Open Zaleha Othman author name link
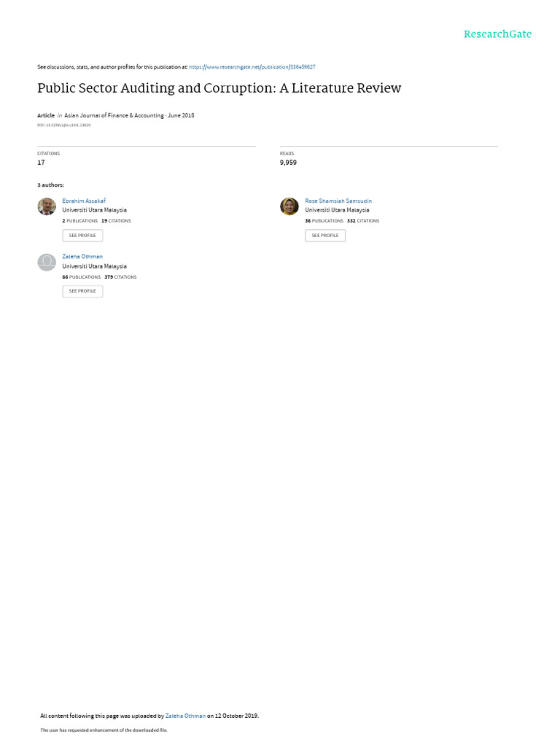The height and width of the screenshot is (747, 560). [82, 257]
